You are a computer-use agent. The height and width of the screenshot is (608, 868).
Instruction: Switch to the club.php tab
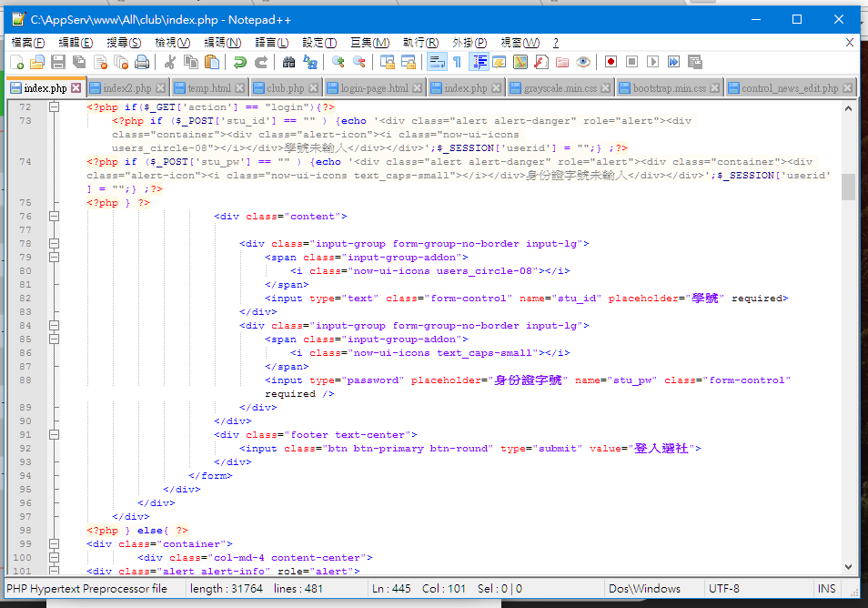click(x=285, y=88)
